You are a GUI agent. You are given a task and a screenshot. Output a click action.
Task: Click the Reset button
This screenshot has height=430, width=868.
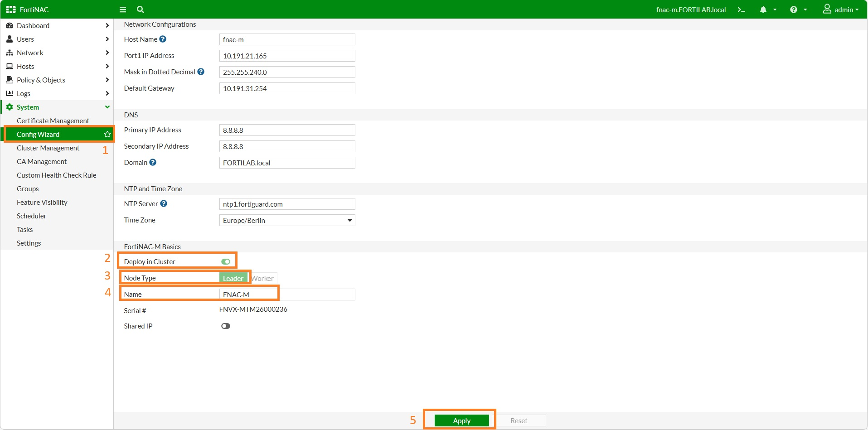(x=519, y=421)
